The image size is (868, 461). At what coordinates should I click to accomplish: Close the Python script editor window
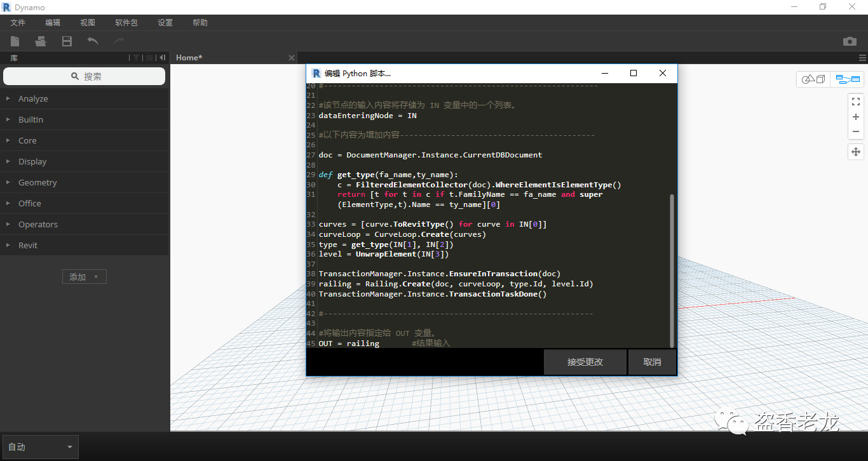663,73
